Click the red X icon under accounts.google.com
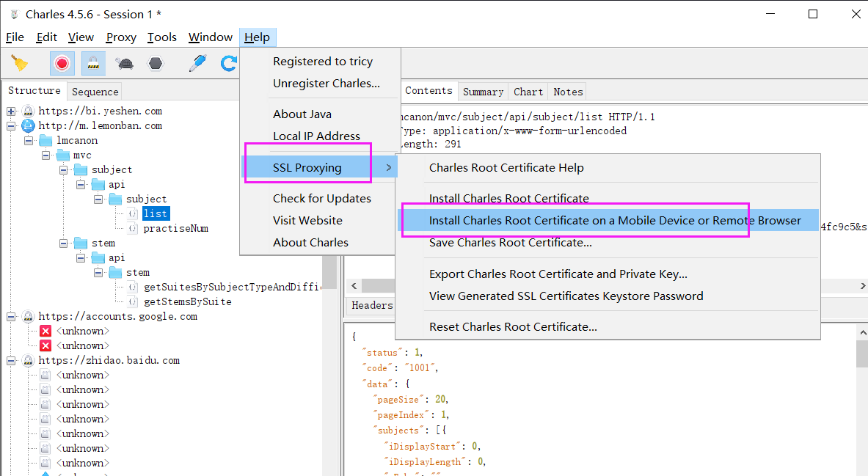Image resolution: width=868 pixels, height=476 pixels. tap(45, 331)
